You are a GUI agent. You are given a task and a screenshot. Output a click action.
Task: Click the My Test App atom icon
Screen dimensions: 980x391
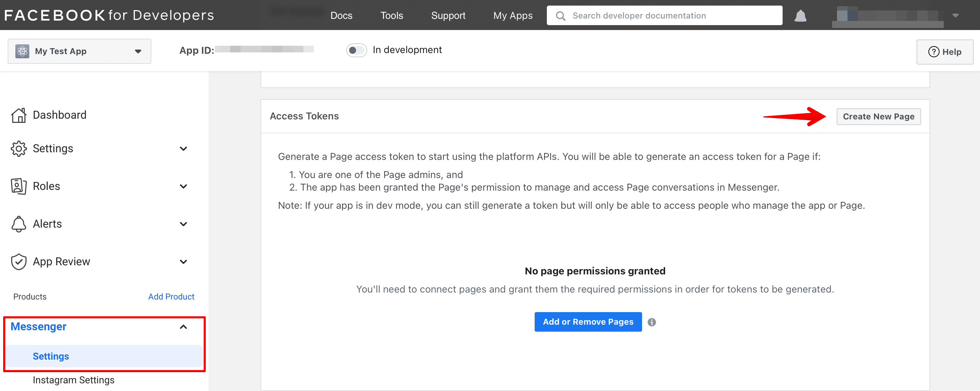[x=22, y=51]
